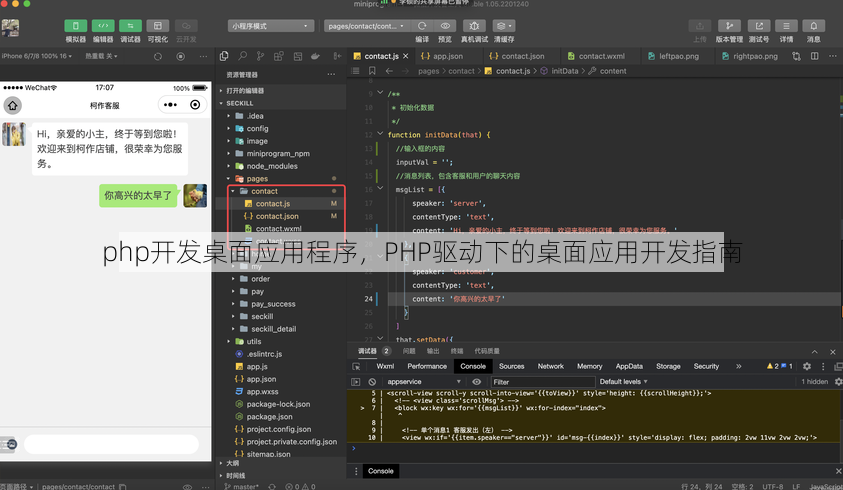Expand the seckill_detail folder
The width and height of the screenshot is (843, 490).
click(273, 329)
